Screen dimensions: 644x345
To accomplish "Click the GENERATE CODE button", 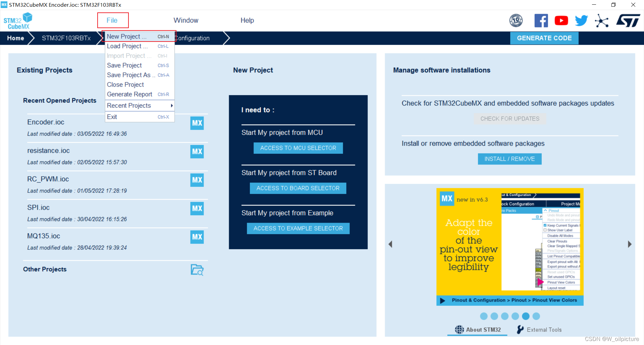I will tap(544, 38).
